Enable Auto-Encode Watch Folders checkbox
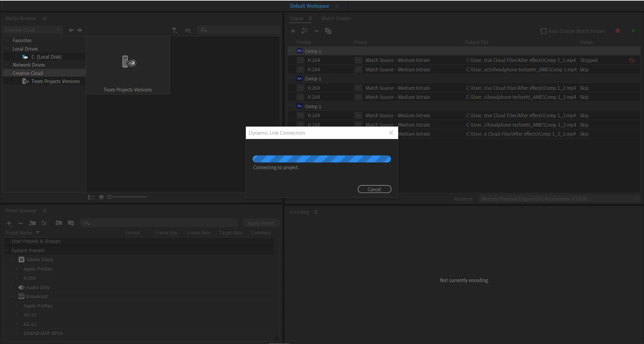The image size is (644, 344). (x=543, y=31)
